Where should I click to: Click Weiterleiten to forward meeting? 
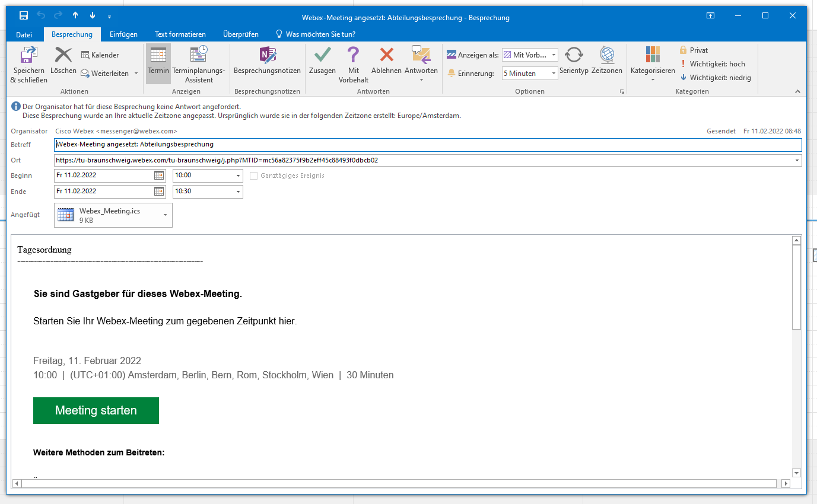click(x=105, y=74)
